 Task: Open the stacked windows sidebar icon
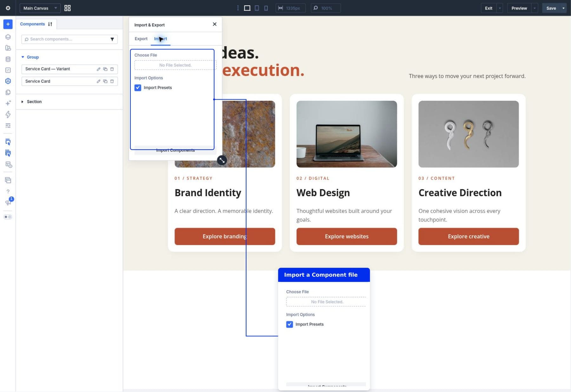click(x=8, y=180)
